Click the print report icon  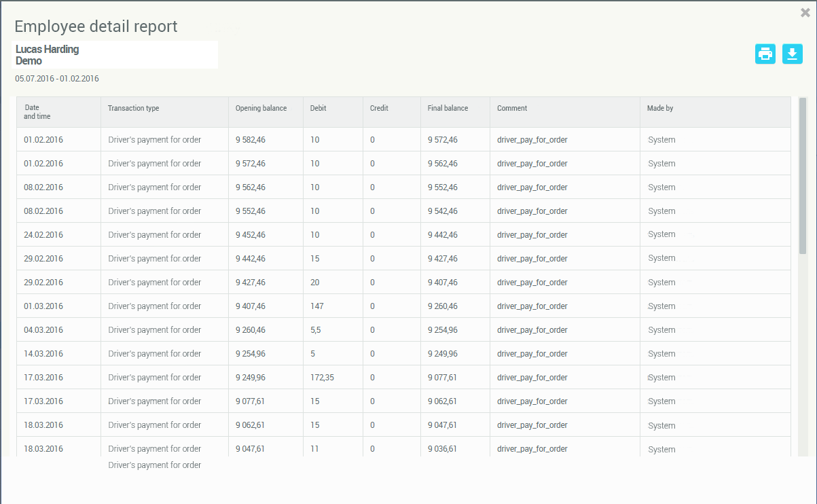coord(765,54)
